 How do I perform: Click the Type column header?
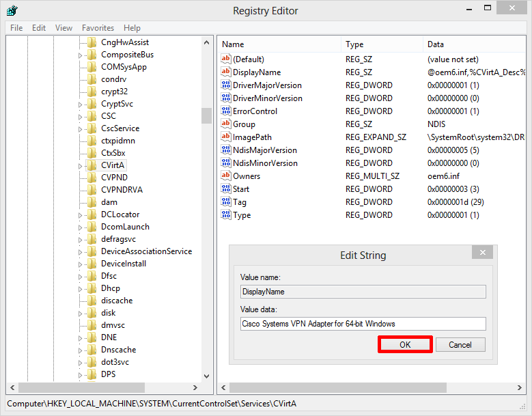click(x=382, y=44)
